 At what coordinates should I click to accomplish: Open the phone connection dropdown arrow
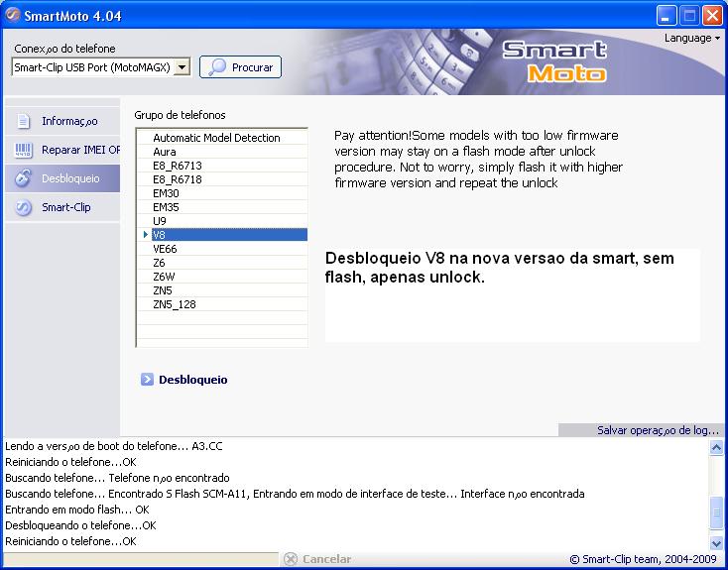coord(182,67)
